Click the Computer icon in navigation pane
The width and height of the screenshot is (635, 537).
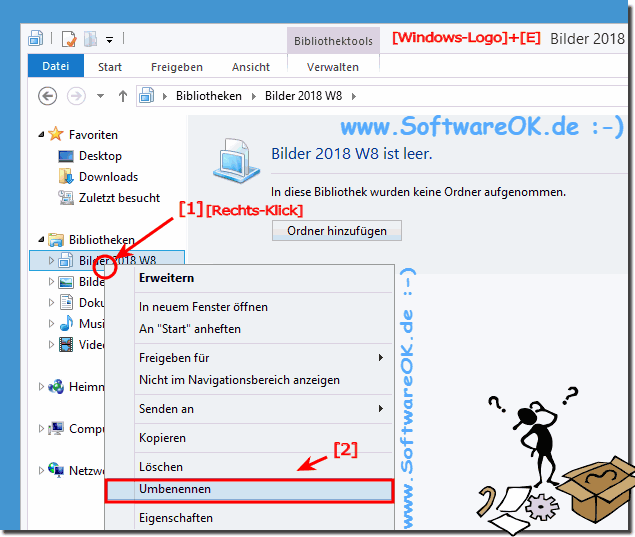[56, 428]
